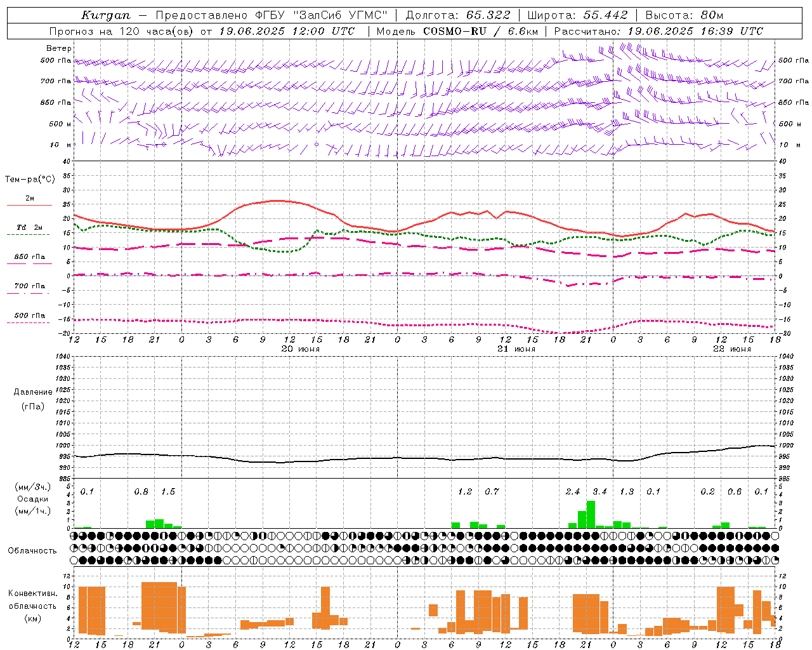Click the 'Ветер' wind panel label
Screen dimensions: 812x650
59,48
